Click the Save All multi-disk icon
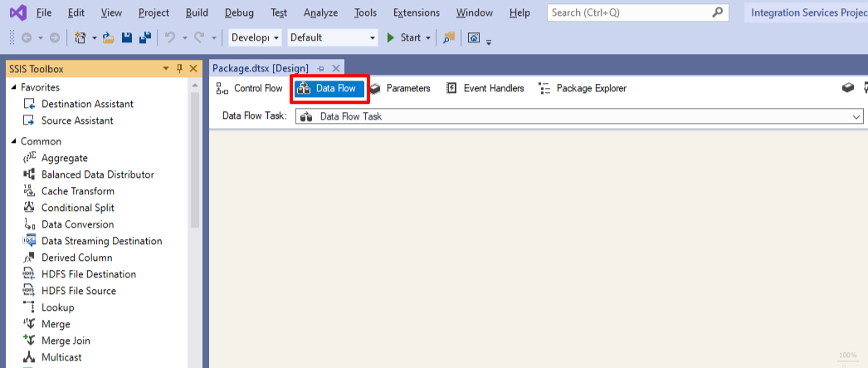 click(x=145, y=37)
